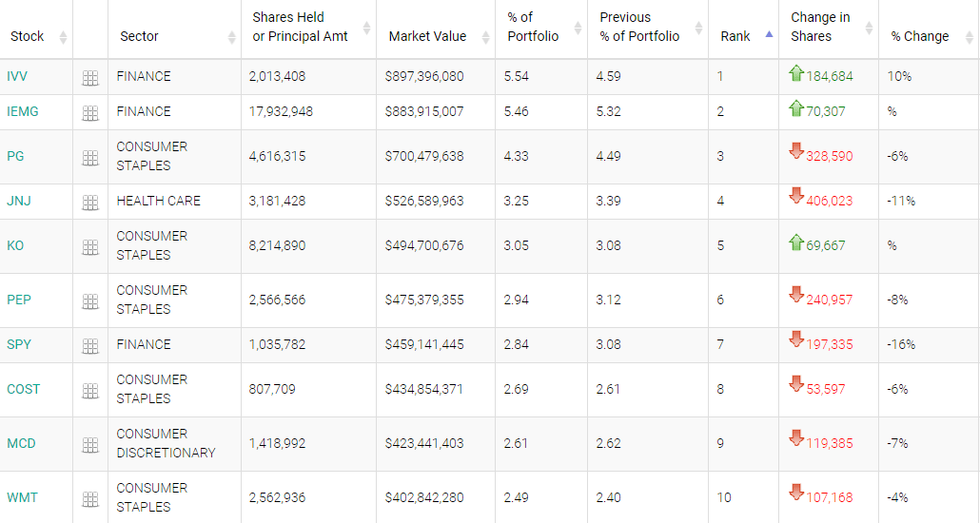Viewport: 980px width, 523px height.
Task: Select the grid icon in the JNJ row
Action: click(90, 203)
